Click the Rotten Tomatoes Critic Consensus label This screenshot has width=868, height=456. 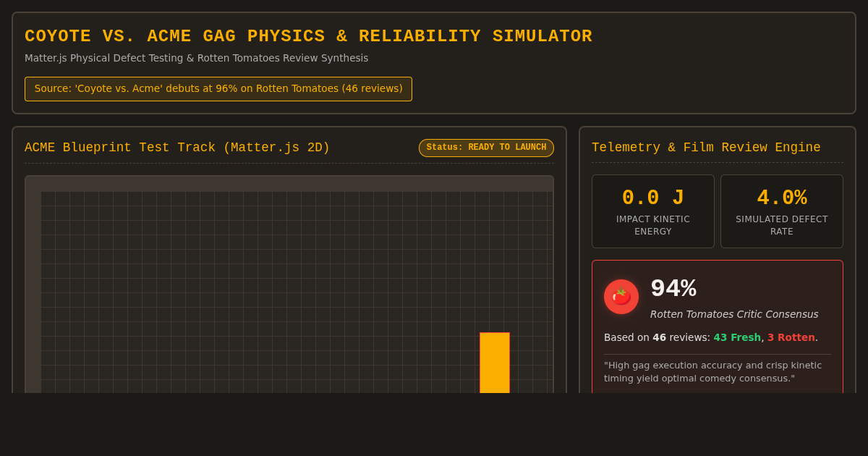pos(734,314)
